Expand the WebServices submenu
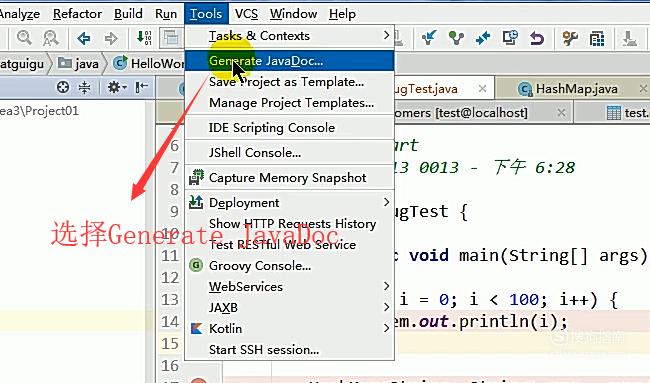Screen dimensions: 650x383 point(289,286)
